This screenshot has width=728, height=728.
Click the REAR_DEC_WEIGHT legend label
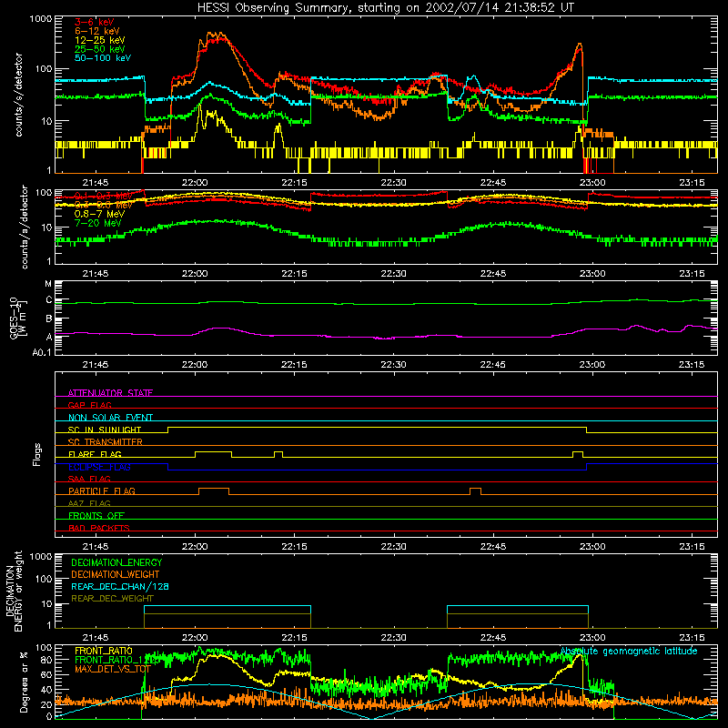[x=112, y=599]
